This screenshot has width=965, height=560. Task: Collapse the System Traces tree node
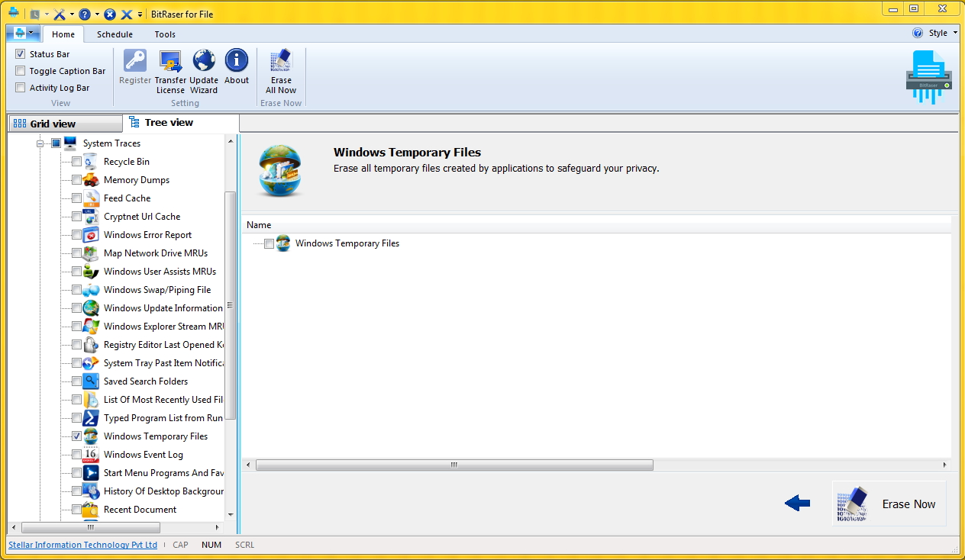tap(40, 143)
